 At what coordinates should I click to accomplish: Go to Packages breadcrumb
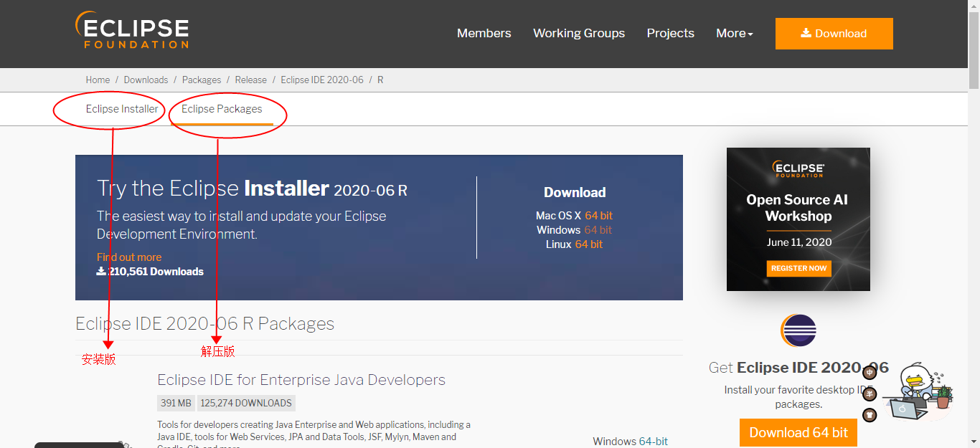[x=202, y=80]
